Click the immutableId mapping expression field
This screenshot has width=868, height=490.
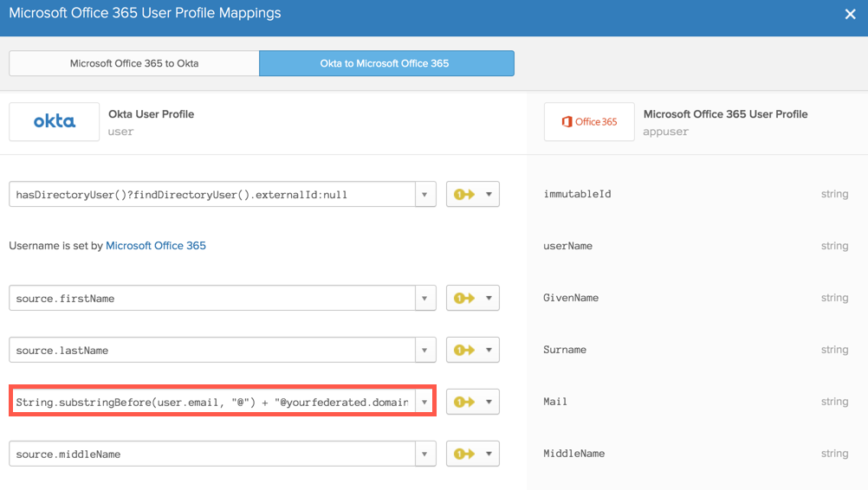tap(212, 195)
